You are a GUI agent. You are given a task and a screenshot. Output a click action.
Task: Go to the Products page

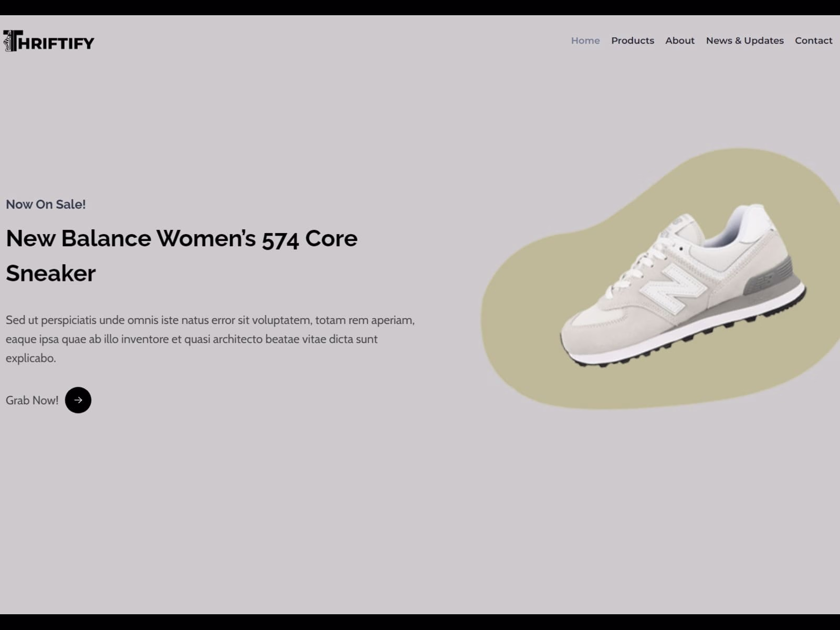pos(633,40)
